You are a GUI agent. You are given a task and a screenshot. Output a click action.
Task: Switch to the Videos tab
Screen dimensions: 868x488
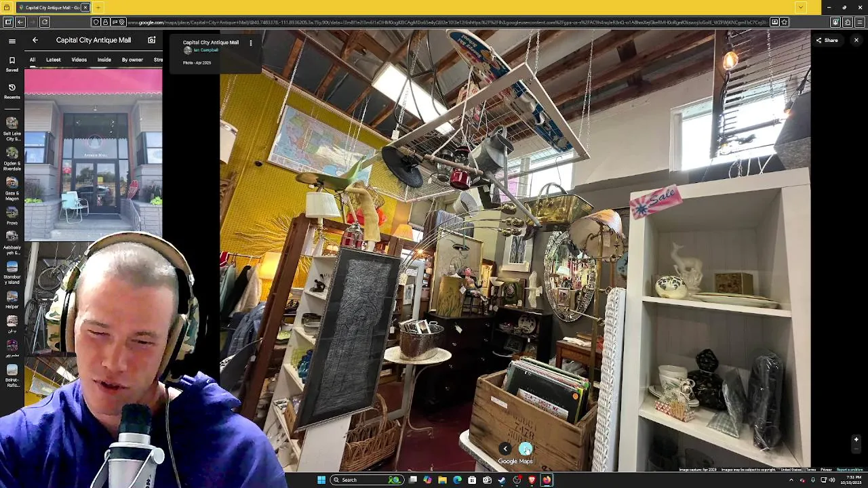coord(79,60)
